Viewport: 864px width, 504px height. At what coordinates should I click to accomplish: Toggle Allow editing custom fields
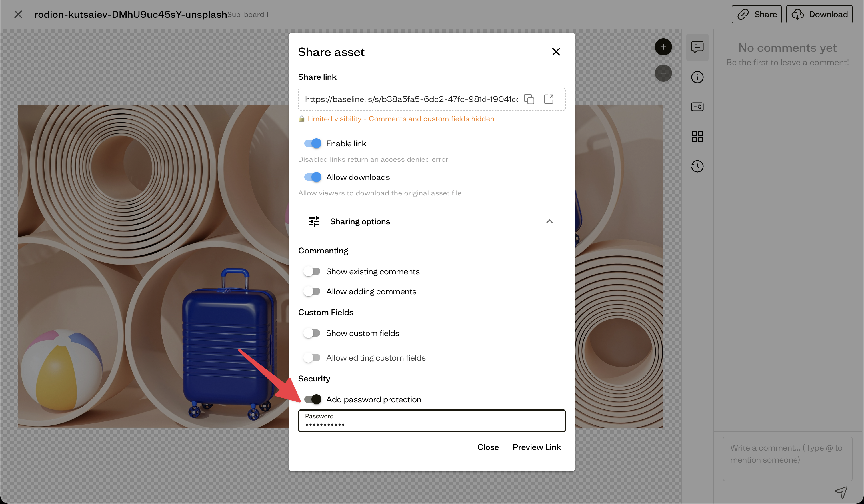(x=312, y=358)
